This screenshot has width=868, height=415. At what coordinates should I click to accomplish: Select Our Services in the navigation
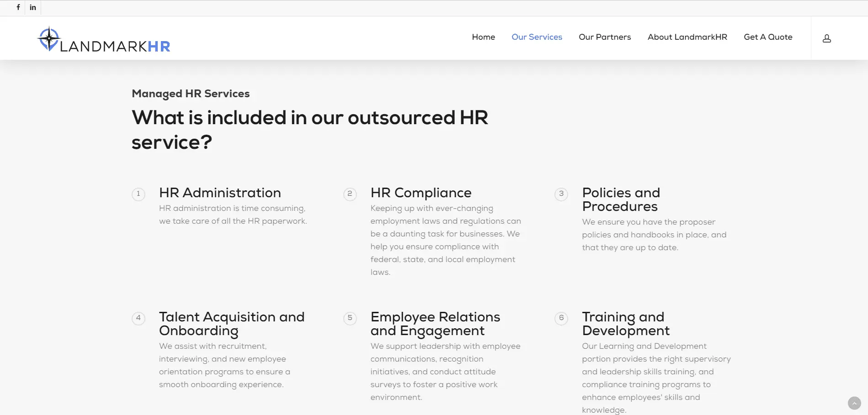coord(537,37)
